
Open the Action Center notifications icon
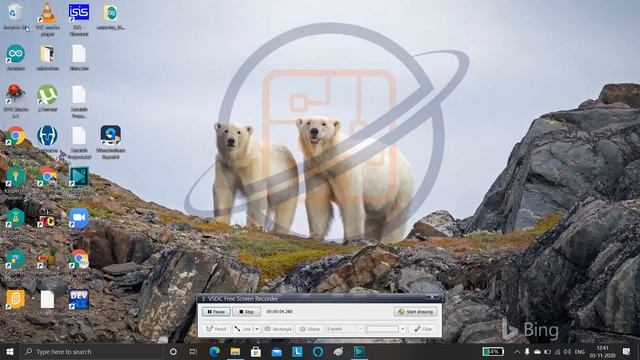[x=627, y=351]
